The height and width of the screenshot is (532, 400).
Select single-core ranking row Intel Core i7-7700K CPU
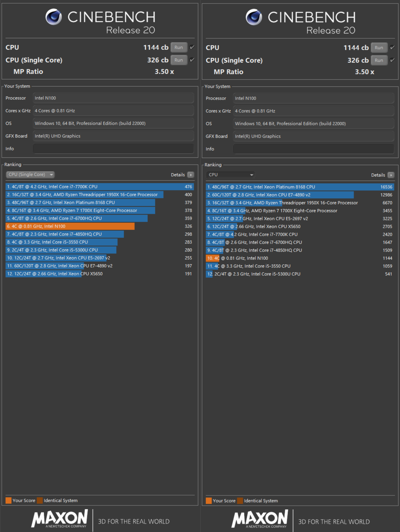pos(100,187)
